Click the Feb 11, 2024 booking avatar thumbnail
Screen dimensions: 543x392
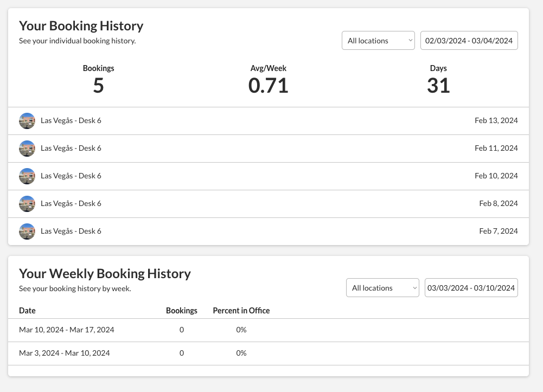27,149
